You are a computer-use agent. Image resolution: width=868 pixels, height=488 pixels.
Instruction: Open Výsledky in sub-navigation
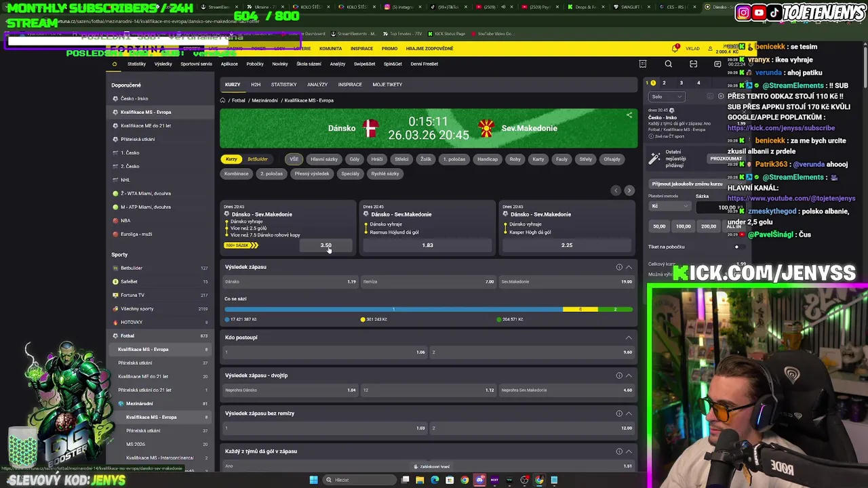163,64
